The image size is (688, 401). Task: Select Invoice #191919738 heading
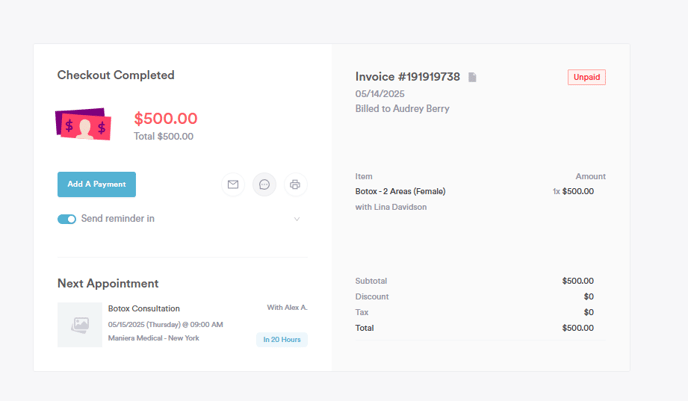pyautogui.click(x=408, y=77)
